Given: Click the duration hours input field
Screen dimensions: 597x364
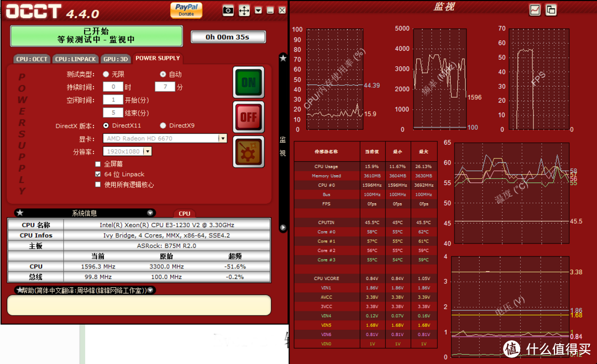Looking at the screenshot, I should point(113,87).
